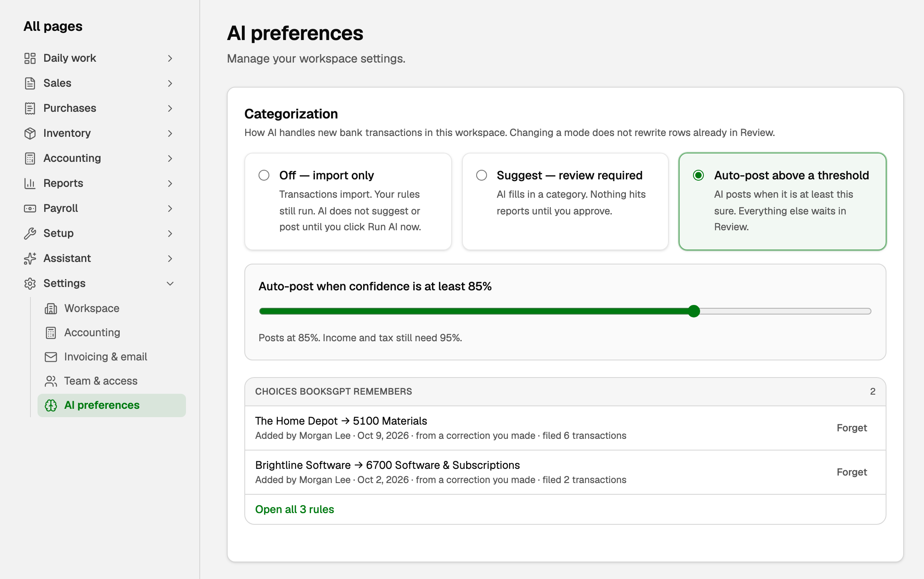Viewport: 924px width, 579px height.
Task: Open Team & access settings
Action: click(111, 381)
